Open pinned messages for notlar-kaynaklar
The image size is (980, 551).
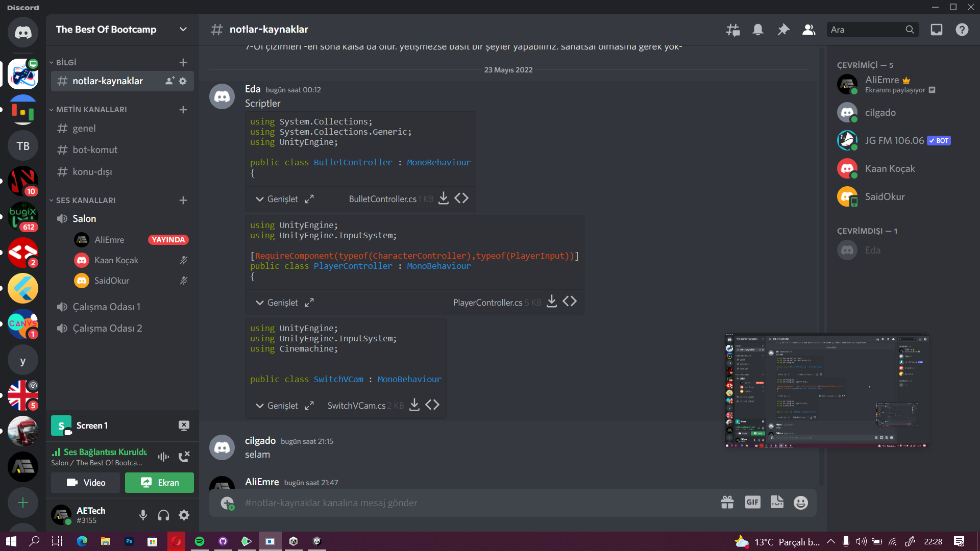pyautogui.click(x=783, y=30)
